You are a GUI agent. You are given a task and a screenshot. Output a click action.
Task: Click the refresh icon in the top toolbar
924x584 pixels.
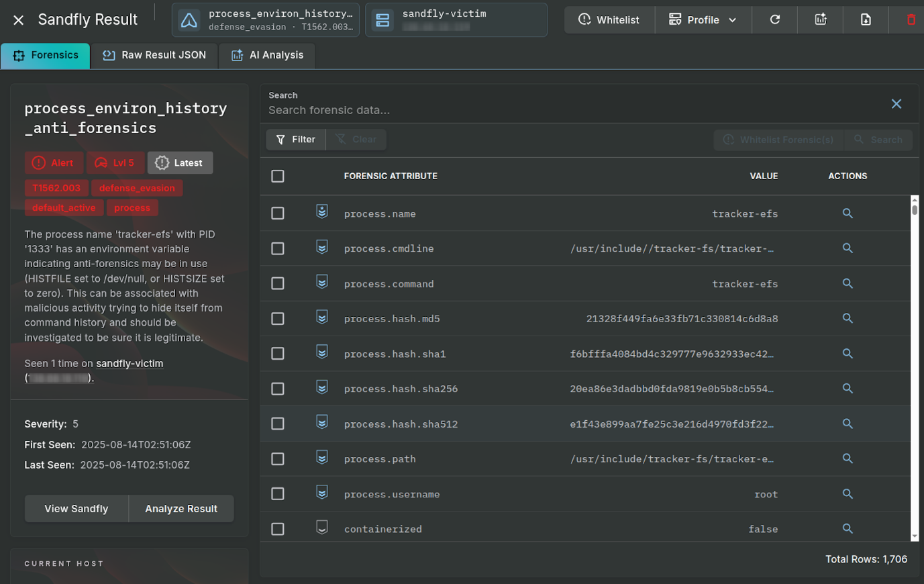[x=774, y=19]
